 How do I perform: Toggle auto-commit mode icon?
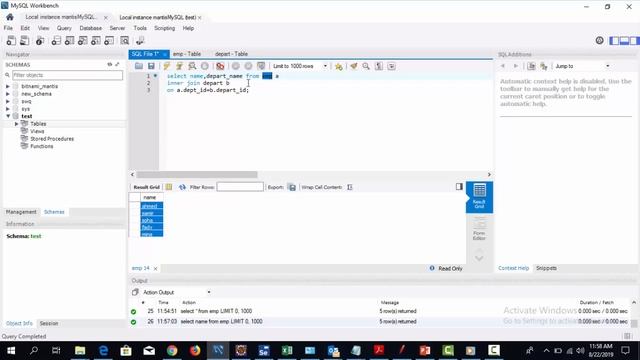261,66
